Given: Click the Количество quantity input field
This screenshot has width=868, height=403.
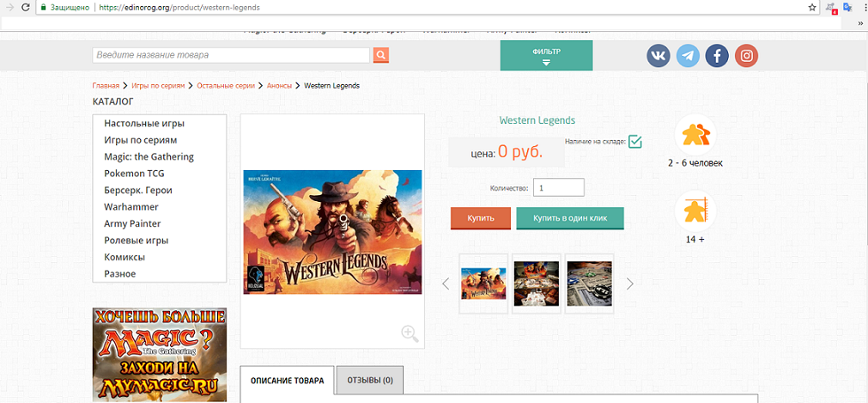Looking at the screenshot, I should [559, 187].
